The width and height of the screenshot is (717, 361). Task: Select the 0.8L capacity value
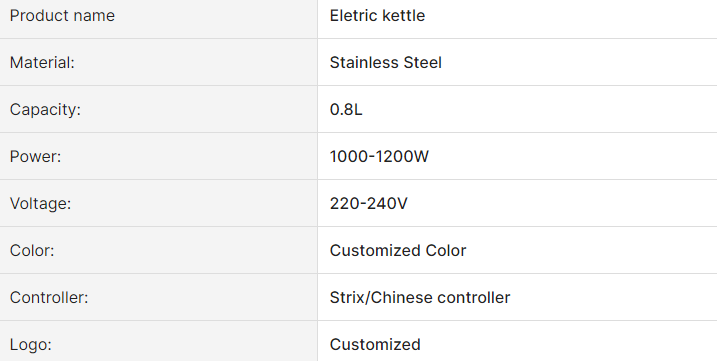(x=346, y=110)
